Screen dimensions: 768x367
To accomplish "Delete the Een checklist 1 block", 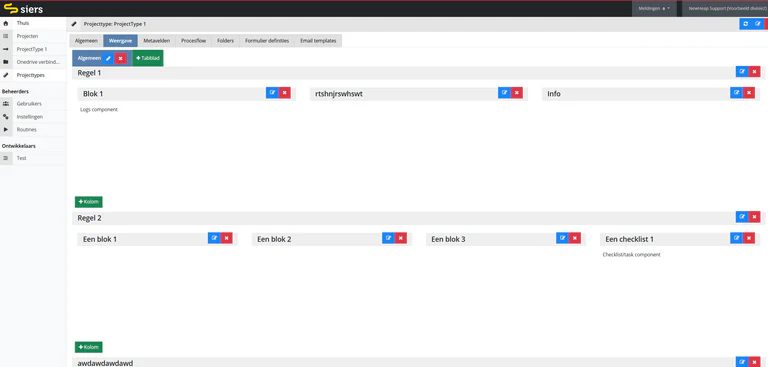I will click(x=749, y=238).
